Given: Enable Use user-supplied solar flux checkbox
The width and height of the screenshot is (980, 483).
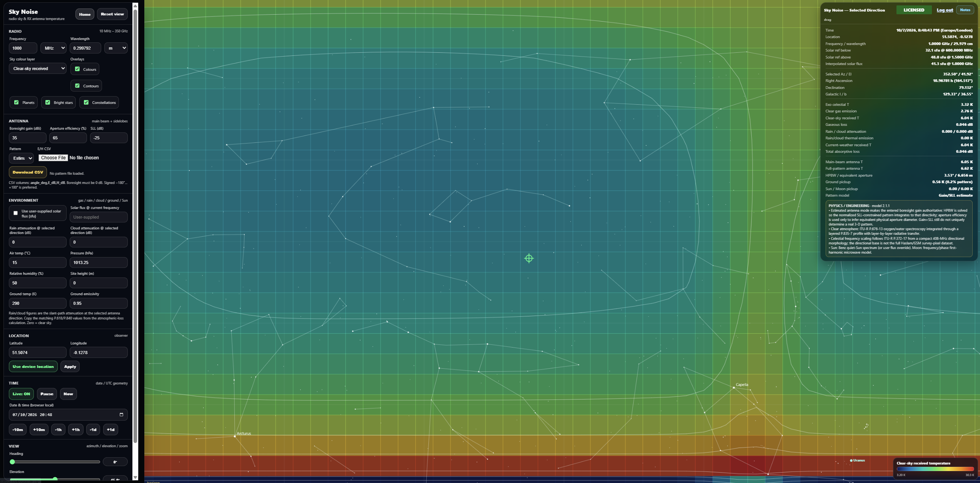Looking at the screenshot, I should click(15, 213).
